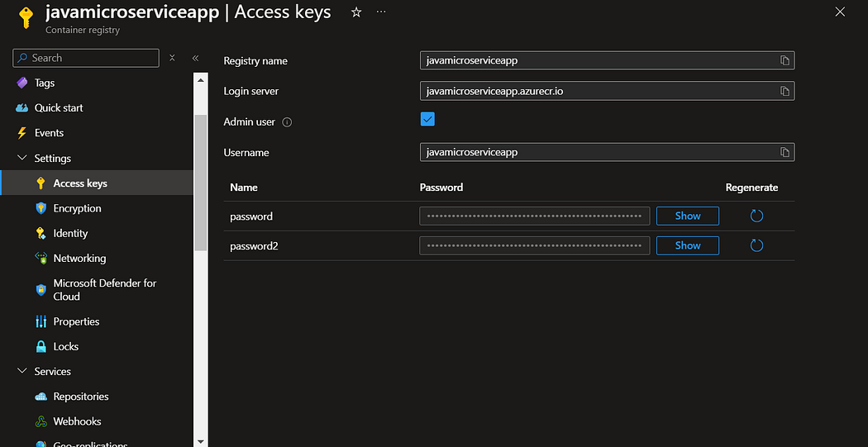Collapse the Settings section
868x447 pixels.
tap(22, 158)
